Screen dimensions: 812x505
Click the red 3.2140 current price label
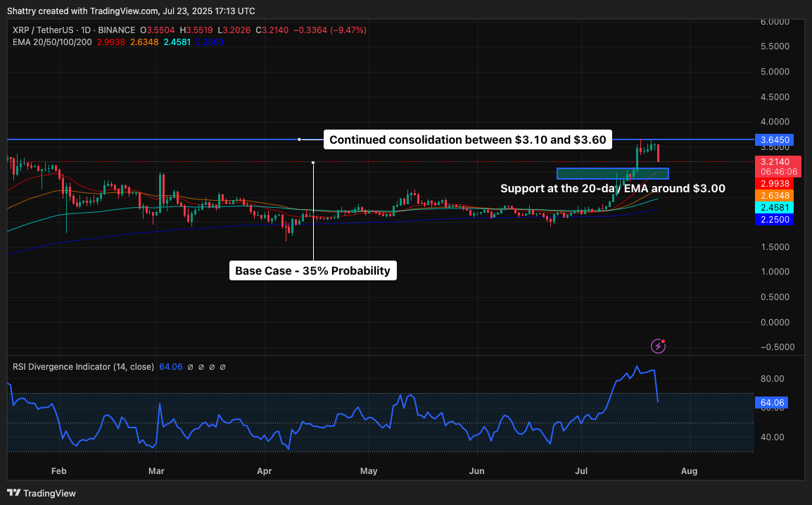click(x=773, y=161)
